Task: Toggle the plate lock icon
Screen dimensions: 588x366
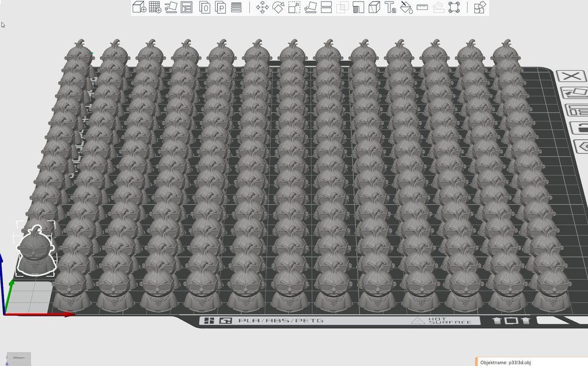Action: pos(579,128)
